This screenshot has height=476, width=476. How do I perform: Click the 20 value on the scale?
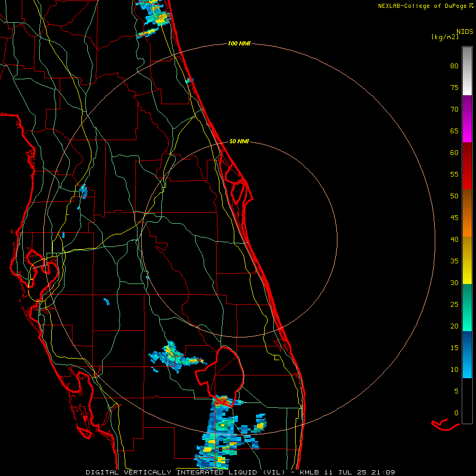point(454,326)
